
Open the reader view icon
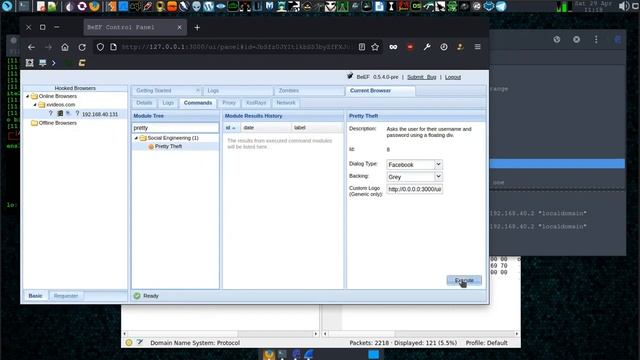pyautogui.click(x=362, y=47)
